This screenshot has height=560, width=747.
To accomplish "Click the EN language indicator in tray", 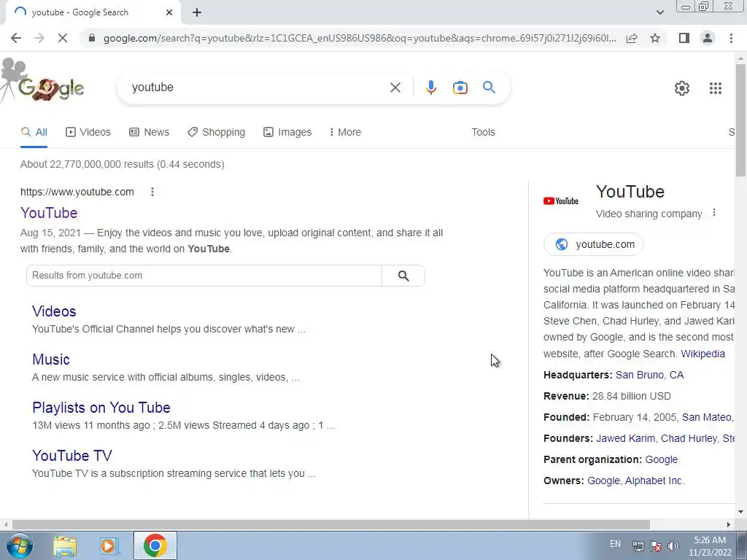I will 615,544.
